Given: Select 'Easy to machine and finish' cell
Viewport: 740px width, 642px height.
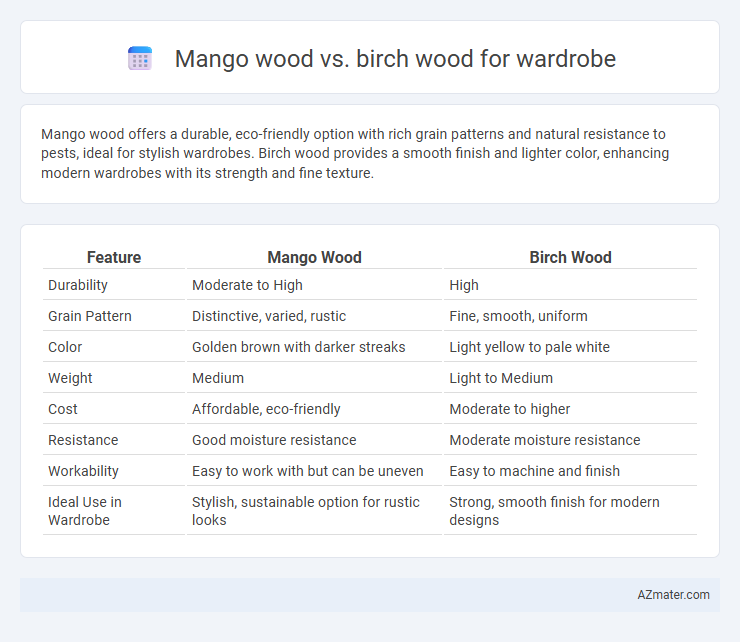Looking at the screenshot, I should 534,471.
